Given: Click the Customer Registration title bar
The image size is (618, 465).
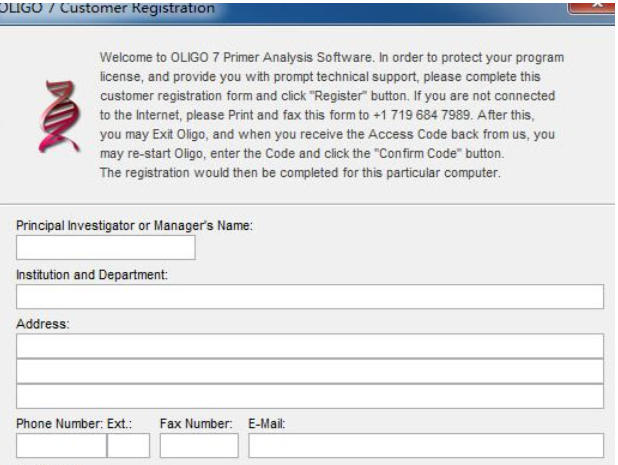Looking at the screenshot, I should 300,9.
